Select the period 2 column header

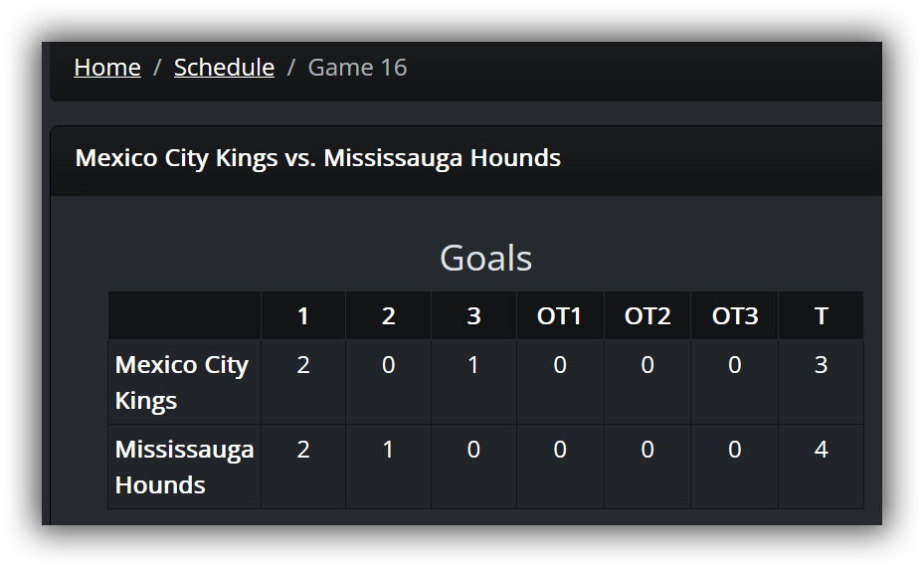tap(388, 316)
